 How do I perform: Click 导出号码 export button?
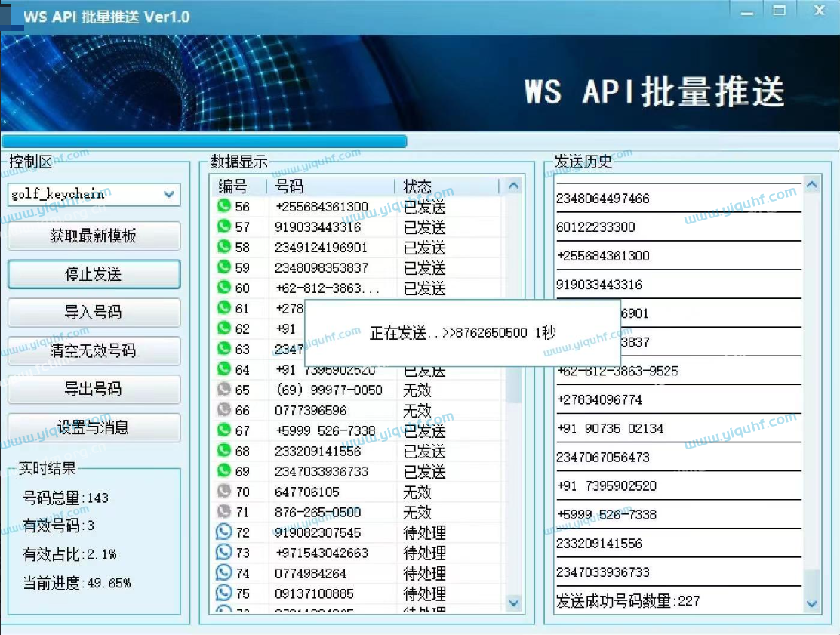94,389
